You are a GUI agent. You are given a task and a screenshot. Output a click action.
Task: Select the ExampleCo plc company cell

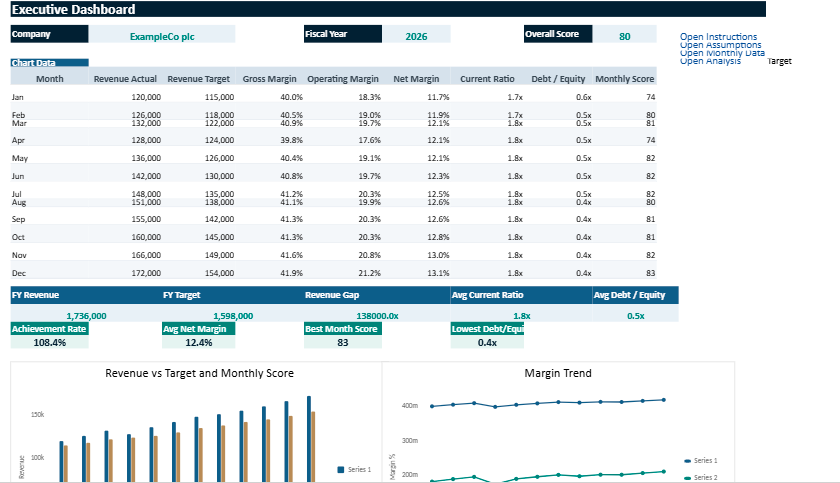coord(162,36)
